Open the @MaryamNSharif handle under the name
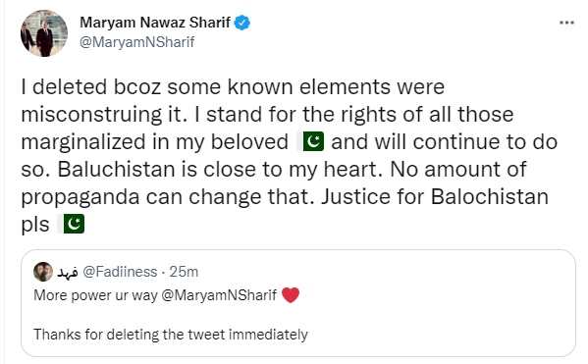Viewport: 588px width, 364px height. pos(136,42)
